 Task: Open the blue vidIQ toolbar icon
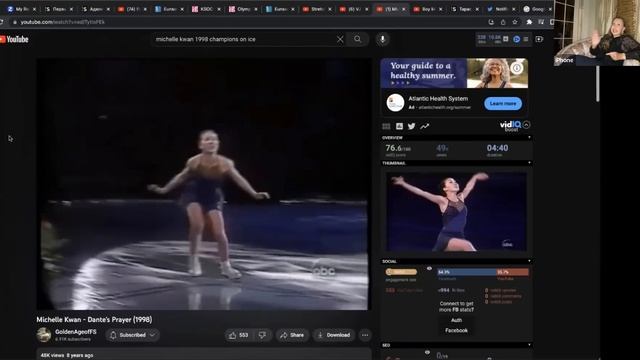click(517, 39)
